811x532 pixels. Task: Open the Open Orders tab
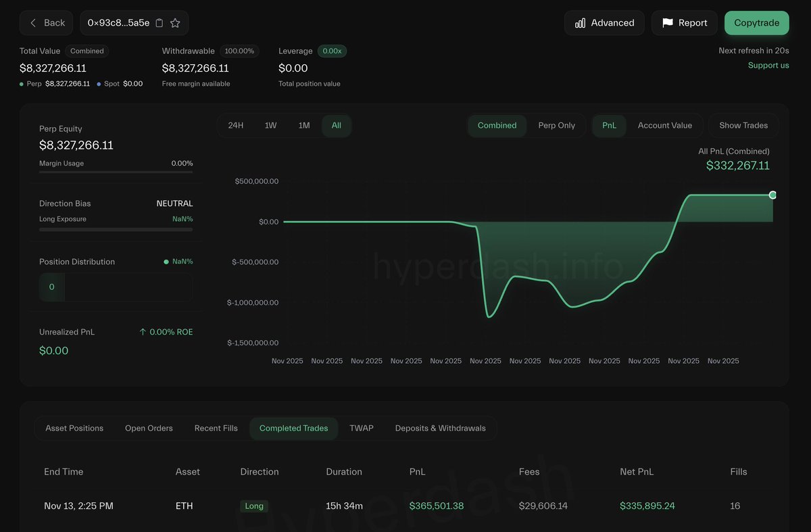click(149, 428)
